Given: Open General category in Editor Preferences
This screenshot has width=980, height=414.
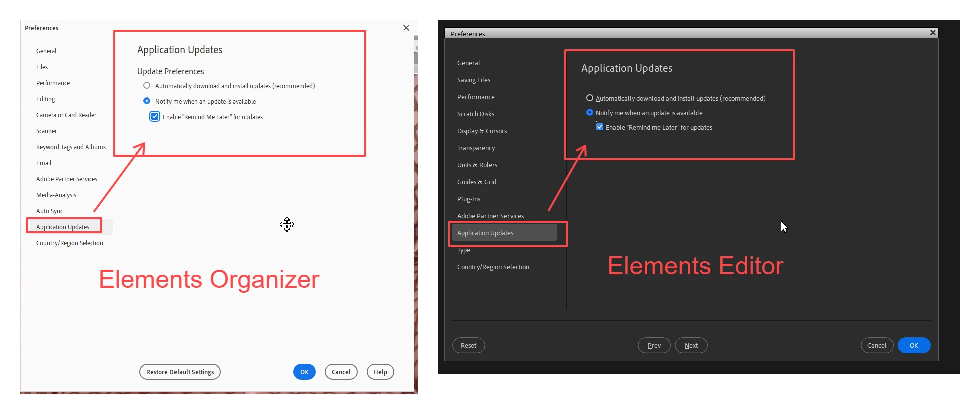Looking at the screenshot, I should click(468, 63).
